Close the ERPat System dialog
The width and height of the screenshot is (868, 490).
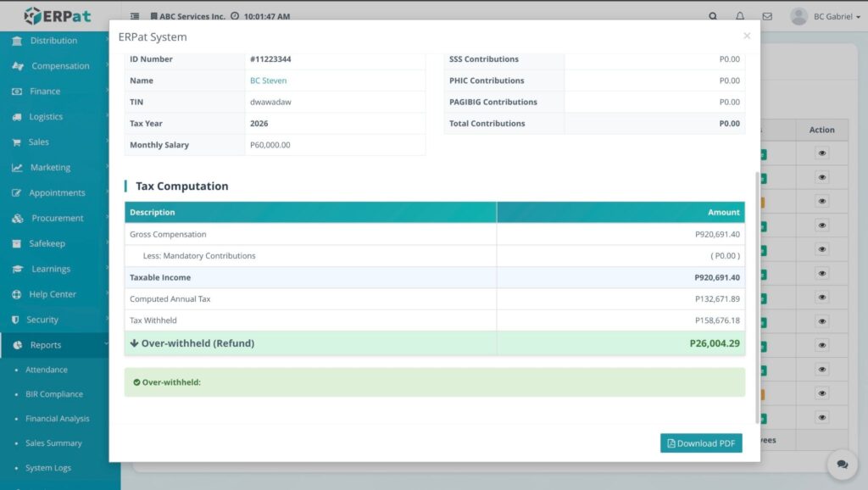point(746,36)
